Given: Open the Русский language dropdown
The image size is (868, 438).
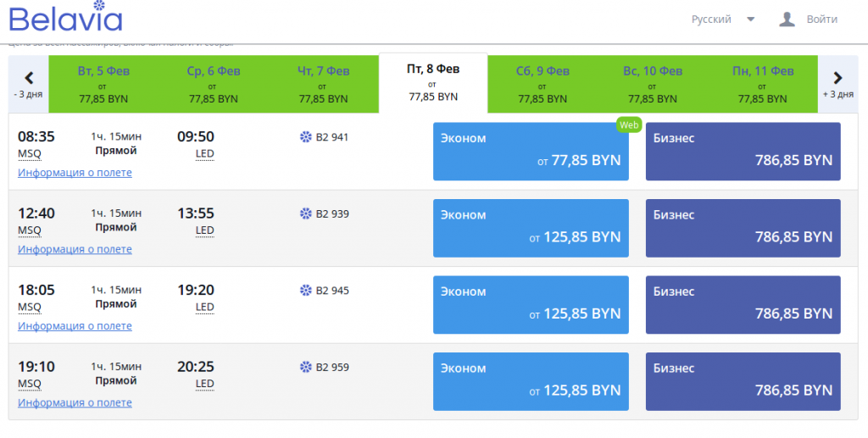Looking at the screenshot, I should point(722,19).
